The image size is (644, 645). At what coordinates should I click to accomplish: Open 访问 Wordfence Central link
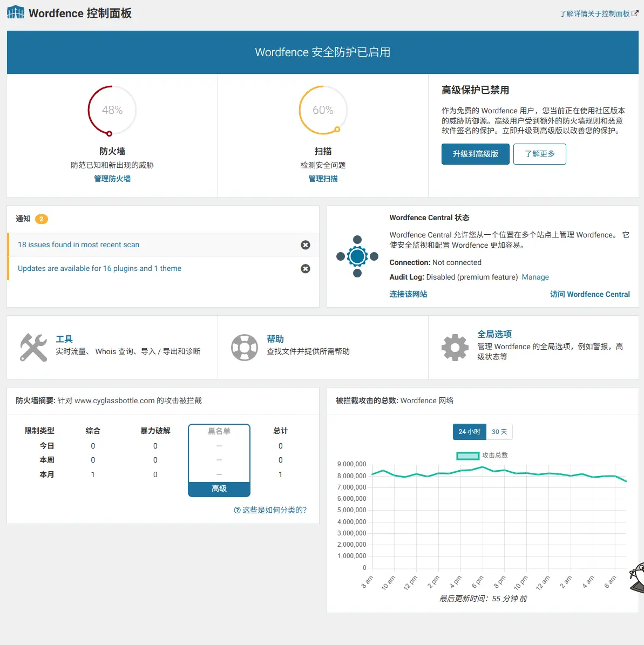(589, 294)
